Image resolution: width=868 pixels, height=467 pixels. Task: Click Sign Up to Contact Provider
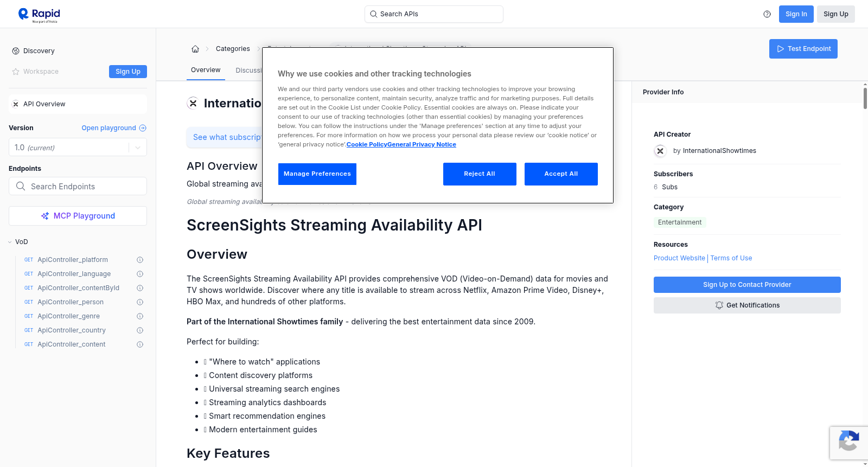coord(747,285)
